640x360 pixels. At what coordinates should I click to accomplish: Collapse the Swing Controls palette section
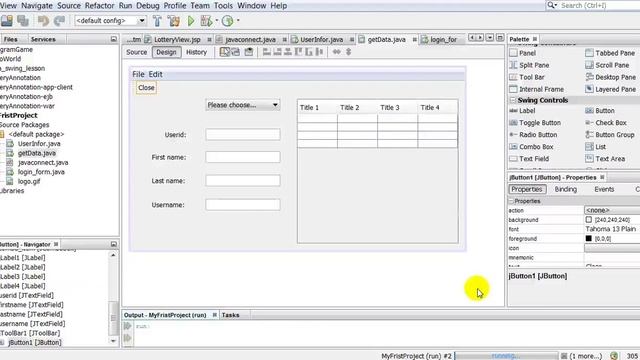[513, 100]
